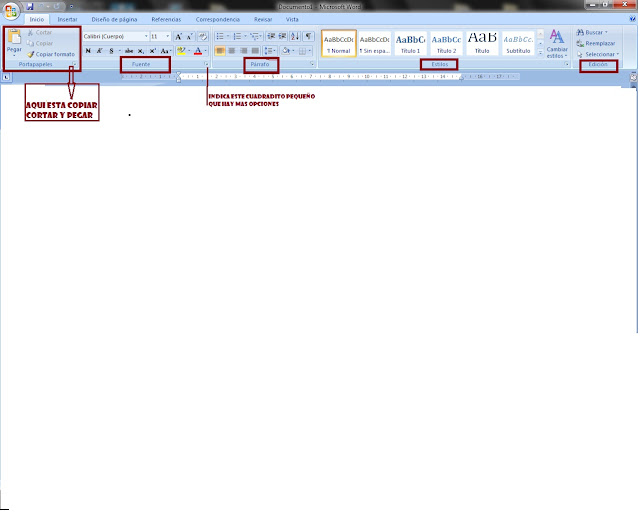Image resolution: width=640 pixels, height=521 pixels.
Task: Click Cortar in Portapapeles
Action: pyautogui.click(x=40, y=32)
